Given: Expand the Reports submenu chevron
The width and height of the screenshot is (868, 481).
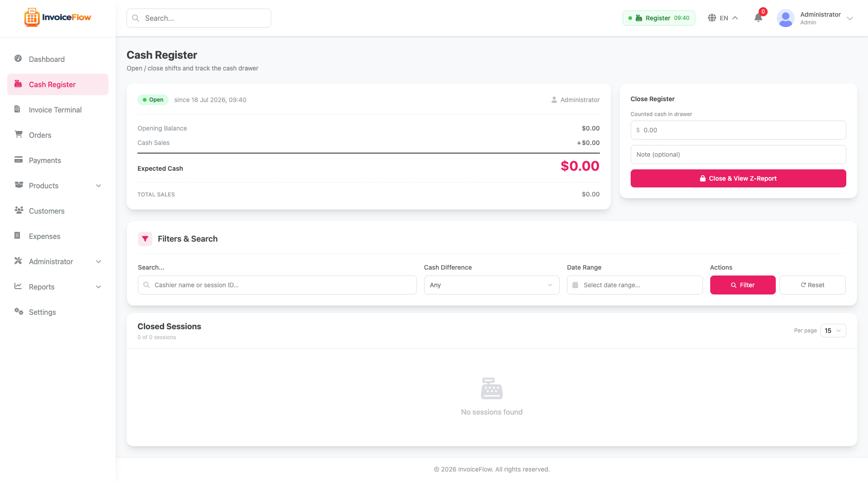Looking at the screenshot, I should tap(99, 287).
